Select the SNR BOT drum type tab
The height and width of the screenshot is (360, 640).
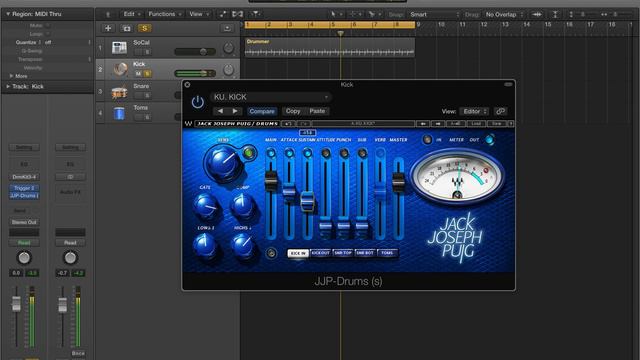365,253
